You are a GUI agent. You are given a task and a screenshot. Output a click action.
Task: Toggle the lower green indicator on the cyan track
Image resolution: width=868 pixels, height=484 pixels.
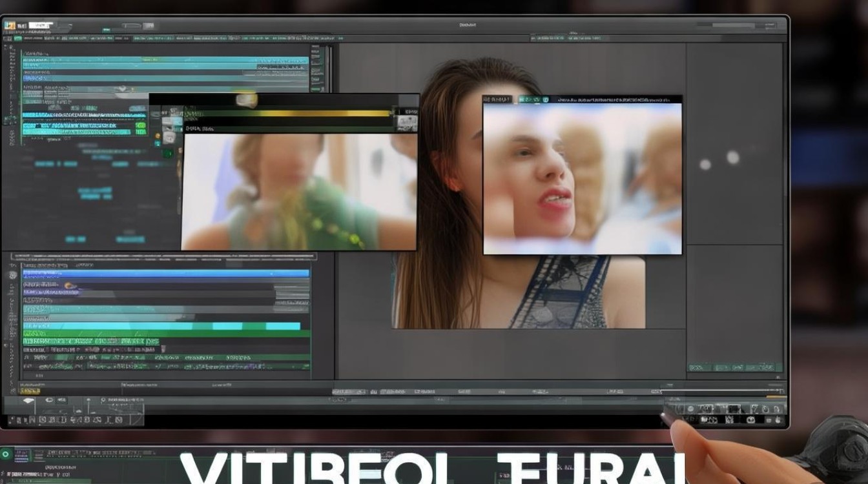pyautogui.click(x=141, y=131)
